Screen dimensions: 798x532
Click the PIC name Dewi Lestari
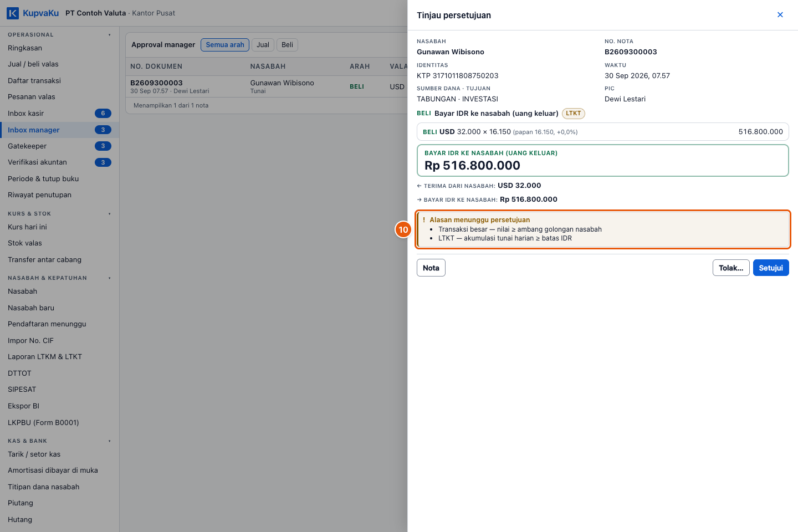click(x=625, y=99)
